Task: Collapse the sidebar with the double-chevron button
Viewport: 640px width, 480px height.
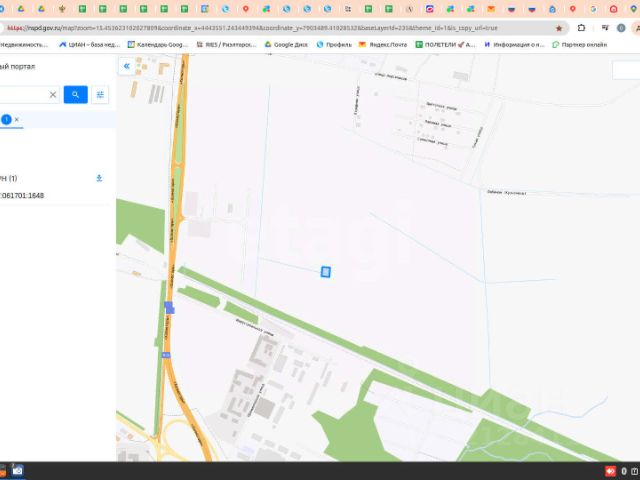Action: [127, 66]
